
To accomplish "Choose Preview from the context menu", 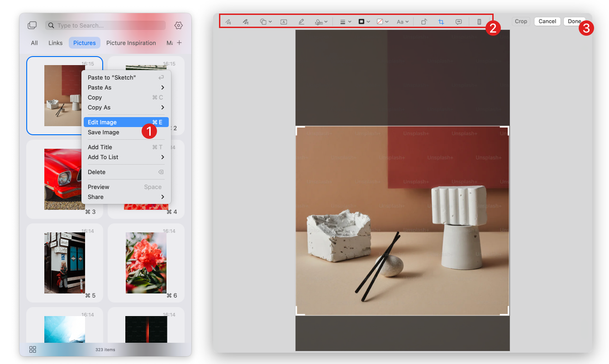I will tap(126, 187).
